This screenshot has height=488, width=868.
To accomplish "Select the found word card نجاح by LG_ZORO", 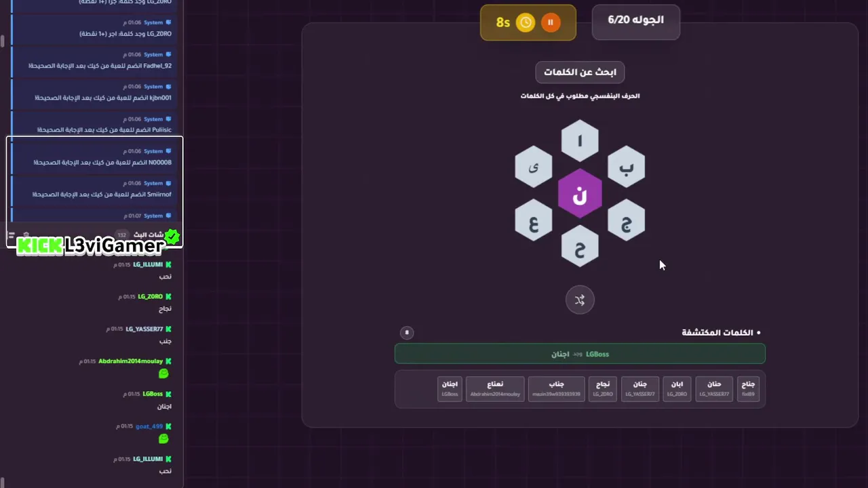I will point(603,388).
